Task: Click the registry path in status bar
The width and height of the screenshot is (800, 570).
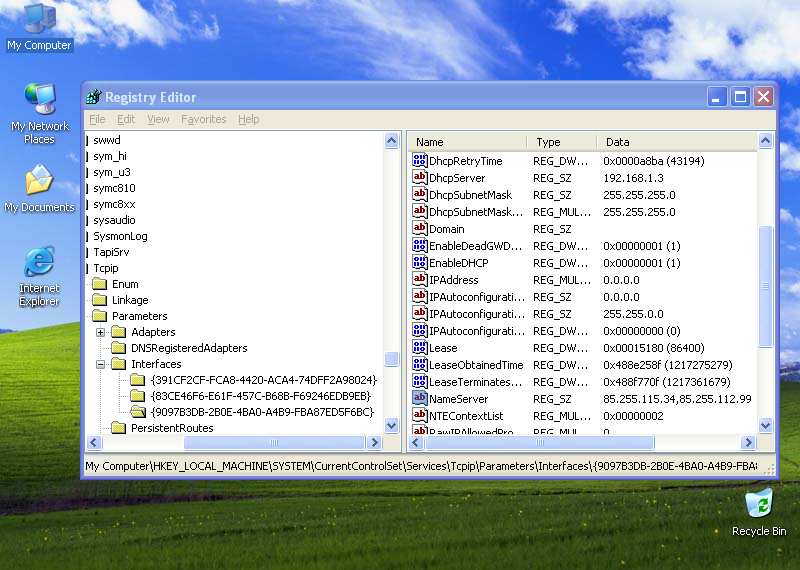Action: click(x=421, y=466)
